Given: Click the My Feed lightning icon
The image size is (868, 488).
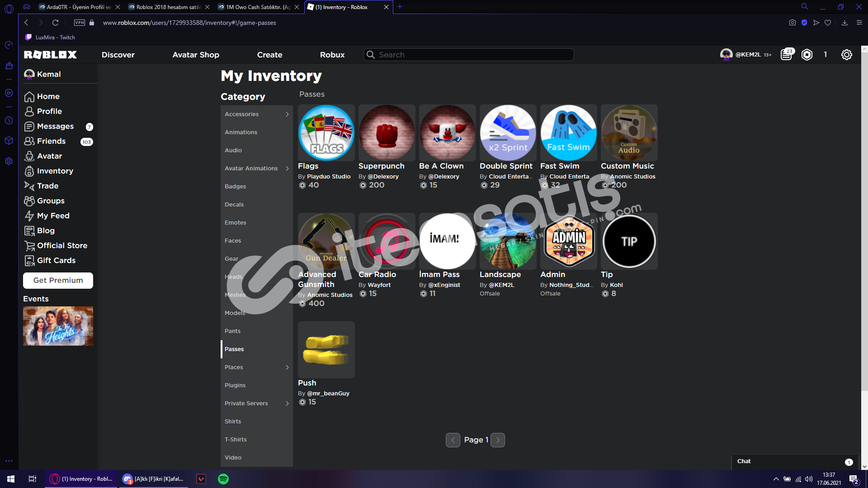Looking at the screenshot, I should [x=29, y=216].
